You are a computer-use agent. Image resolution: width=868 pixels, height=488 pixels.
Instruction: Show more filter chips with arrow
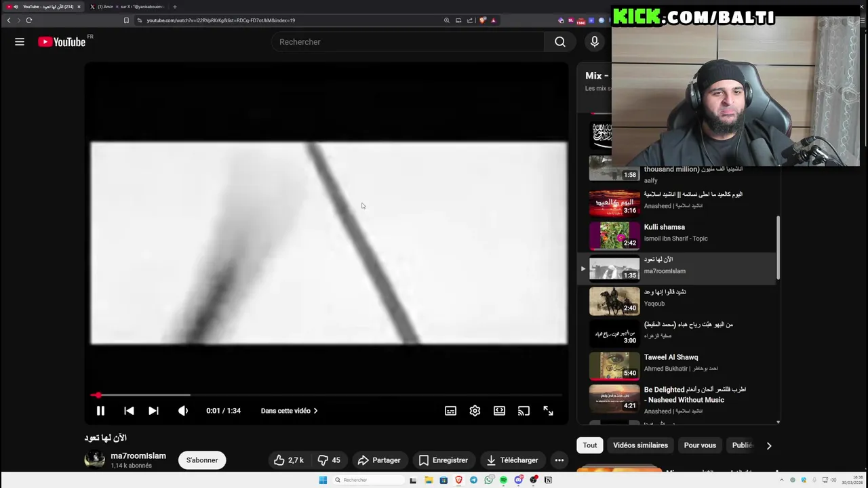coord(768,445)
